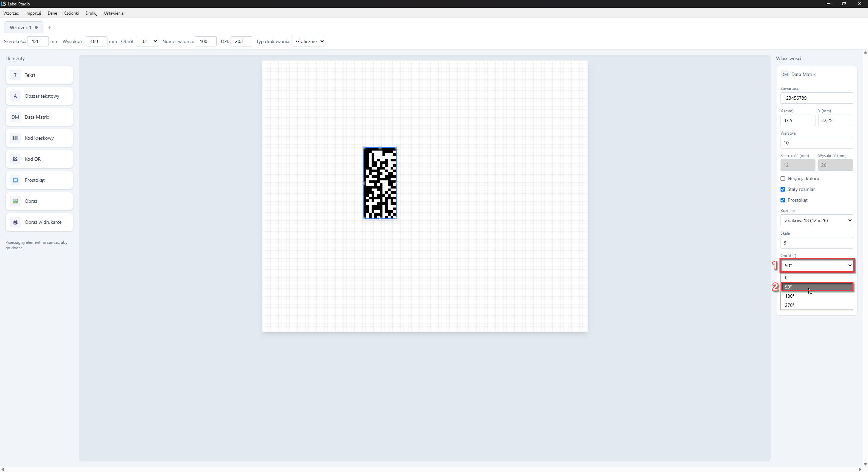Click the Prostokąt rectangle icon
The height and width of the screenshot is (472, 868).
click(15, 180)
